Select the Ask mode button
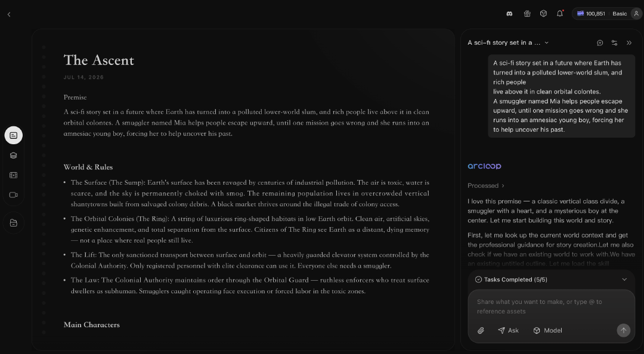The image size is (644, 354). [508, 330]
